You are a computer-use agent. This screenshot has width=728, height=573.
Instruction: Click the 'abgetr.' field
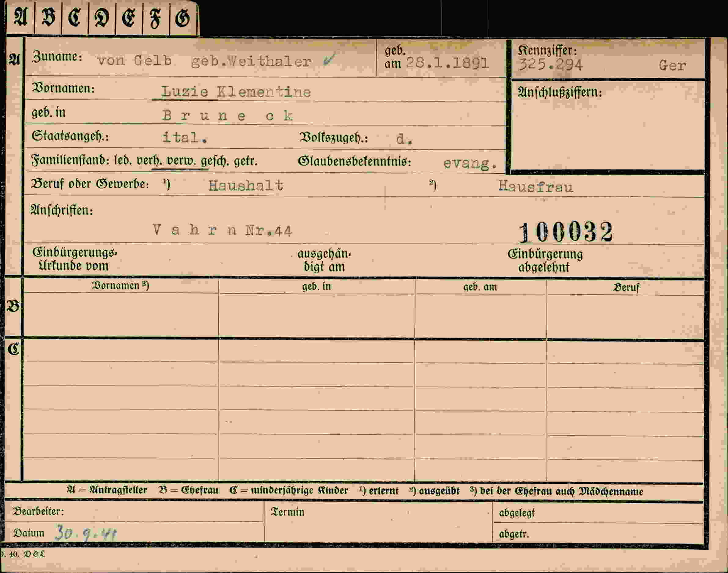(598, 534)
